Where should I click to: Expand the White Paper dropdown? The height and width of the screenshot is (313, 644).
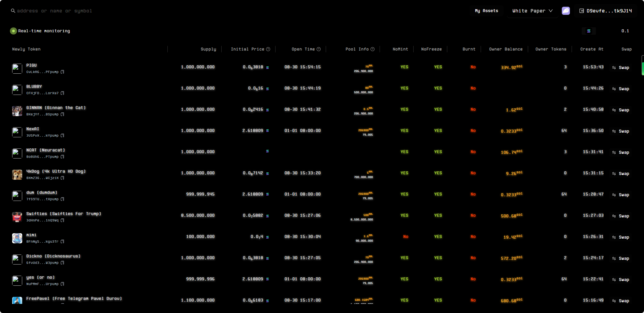coord(532,11)
